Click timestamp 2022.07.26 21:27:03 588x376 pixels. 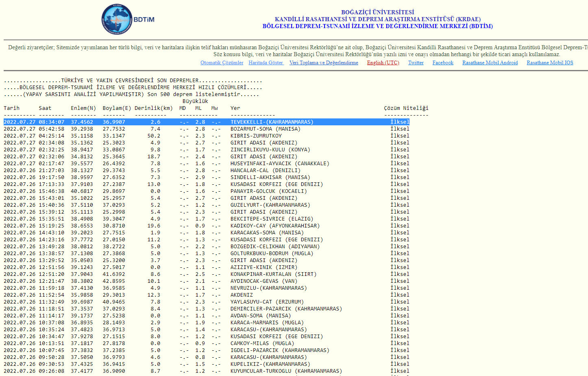(x=34, y=171)
